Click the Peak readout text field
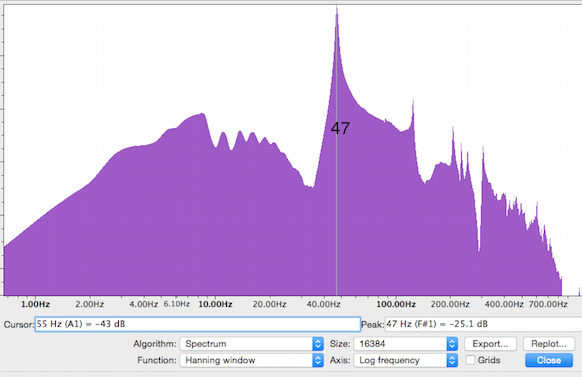This screenshot has height=377, width=582. tap(483, 324)
